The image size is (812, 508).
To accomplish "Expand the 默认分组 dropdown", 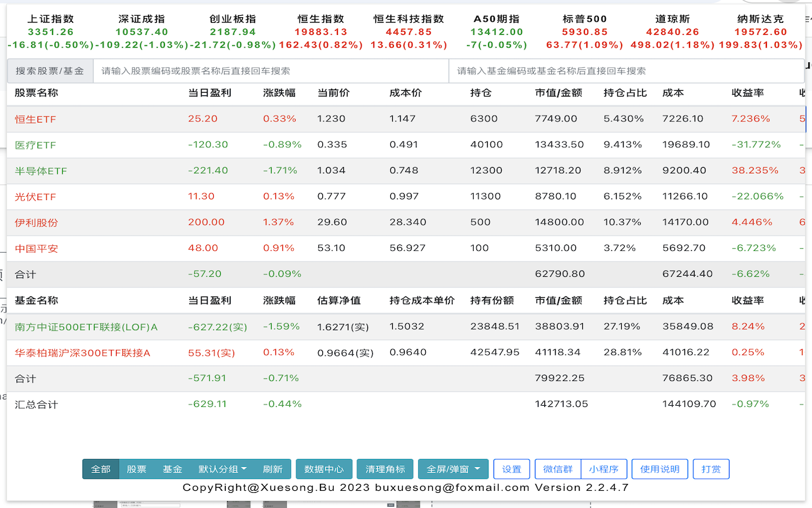I will point(223,469).
